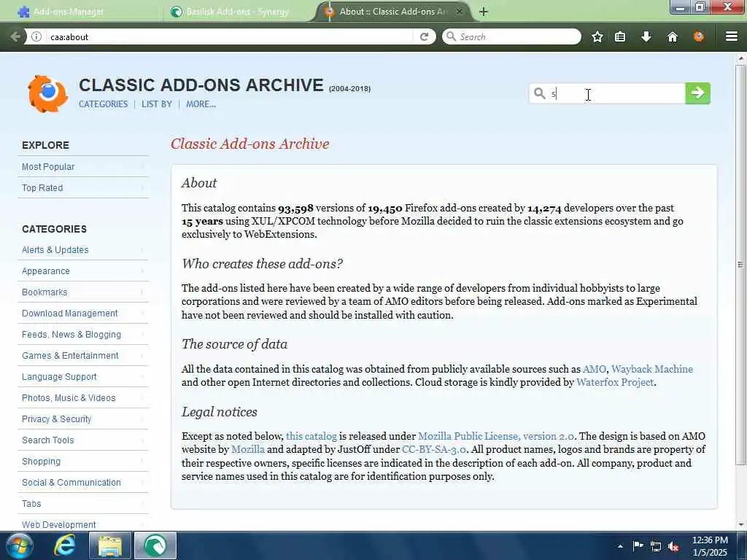Open site info icon in address bar
The width and height of the screenshot is (747, 560).
click(x=36, y=36)
